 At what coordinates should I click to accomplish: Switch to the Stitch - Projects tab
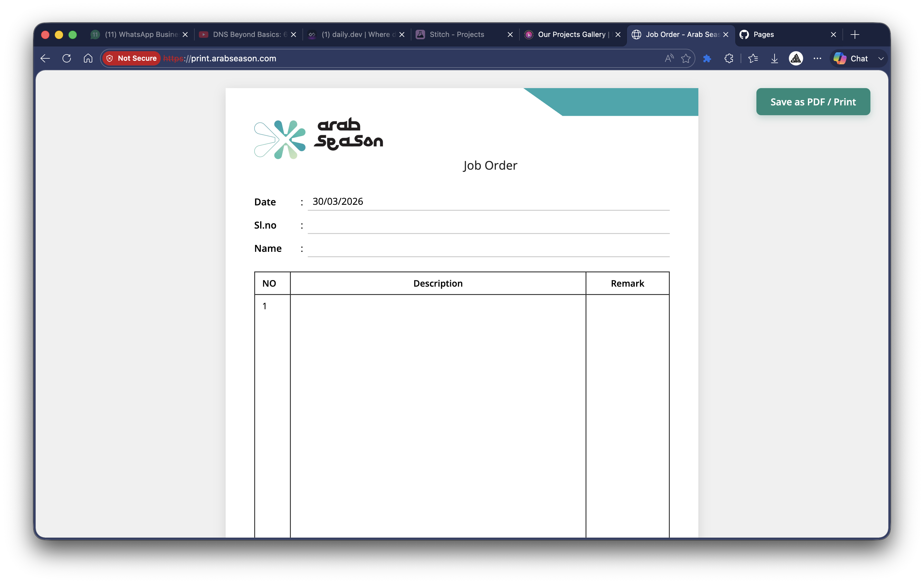tap(457, 35)
